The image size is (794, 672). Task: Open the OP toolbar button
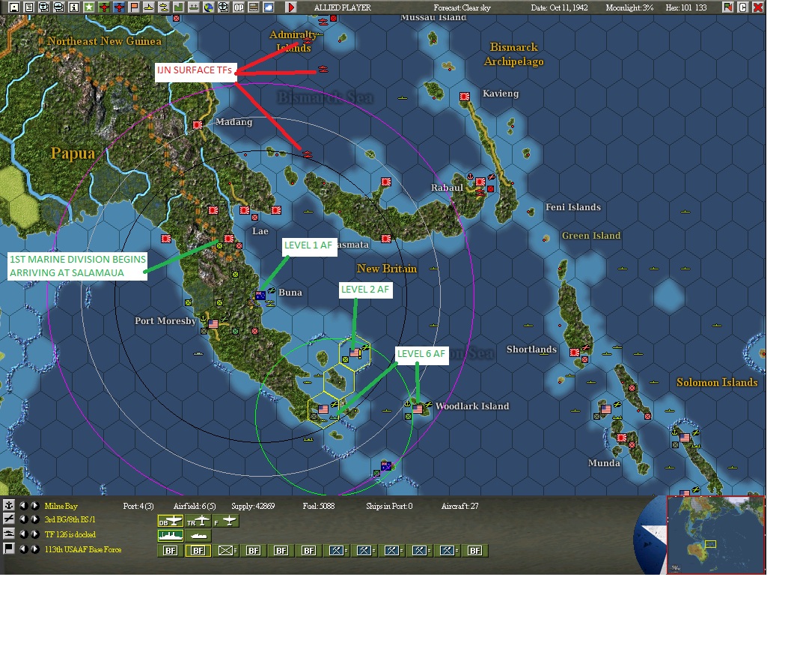tap(239, 7)
